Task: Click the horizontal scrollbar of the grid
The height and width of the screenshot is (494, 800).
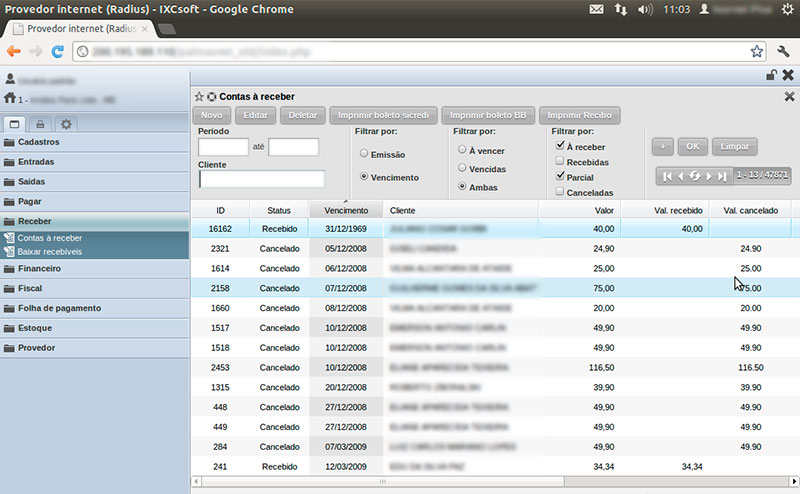Action: (x=383, y=481)
